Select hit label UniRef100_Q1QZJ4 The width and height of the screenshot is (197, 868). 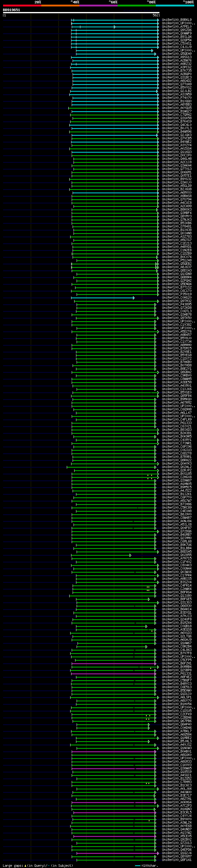tap(177, 853)
